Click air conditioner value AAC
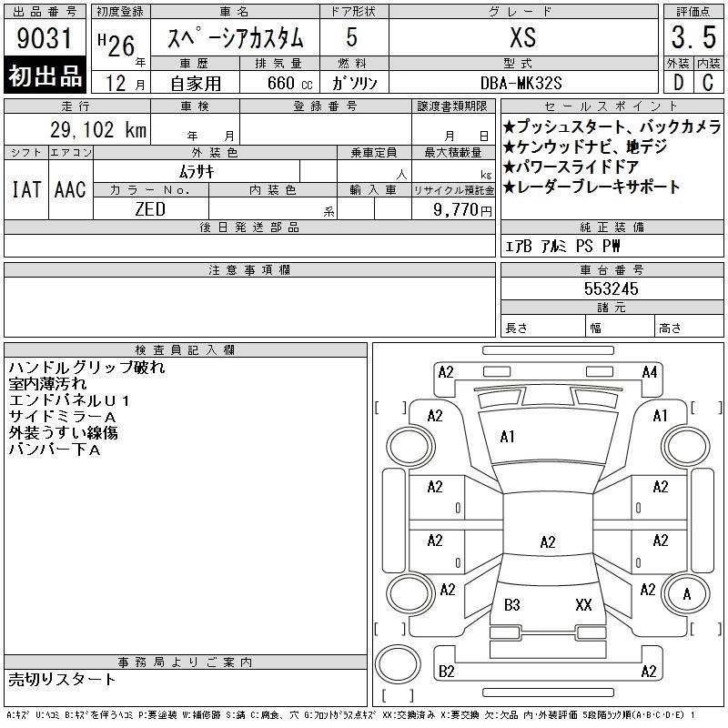Viewport: 728px width, 728px height. click(70, 189)
